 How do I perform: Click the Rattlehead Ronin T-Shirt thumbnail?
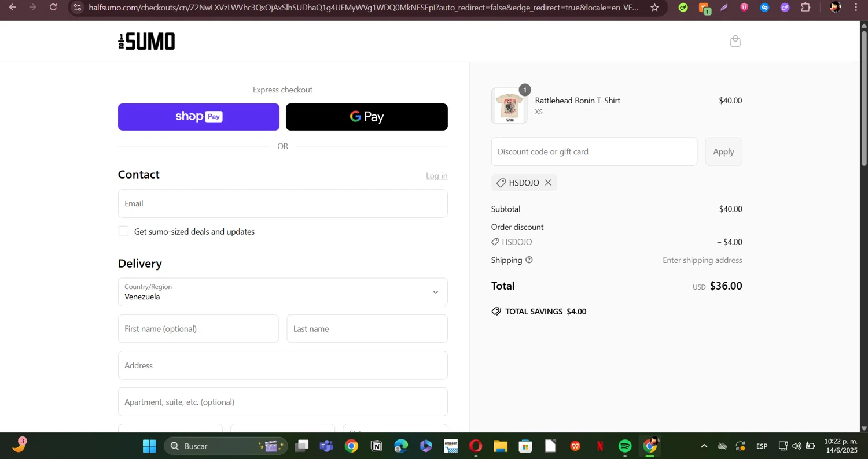point(509,106)
